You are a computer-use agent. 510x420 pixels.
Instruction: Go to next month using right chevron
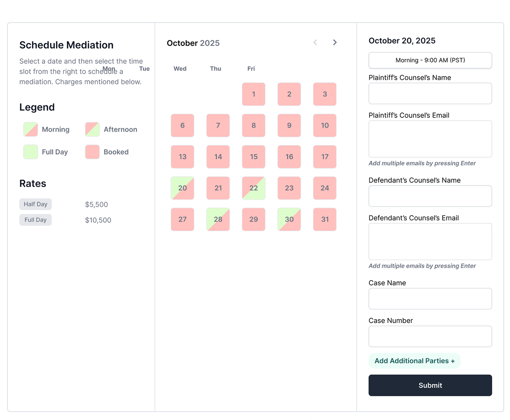(335, 43)
